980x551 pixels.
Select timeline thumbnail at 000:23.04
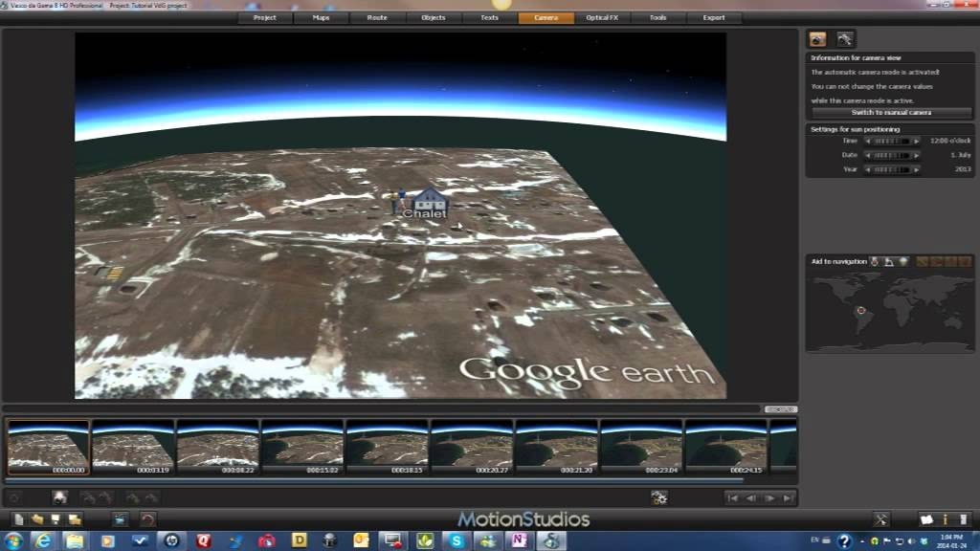[641, 448]
